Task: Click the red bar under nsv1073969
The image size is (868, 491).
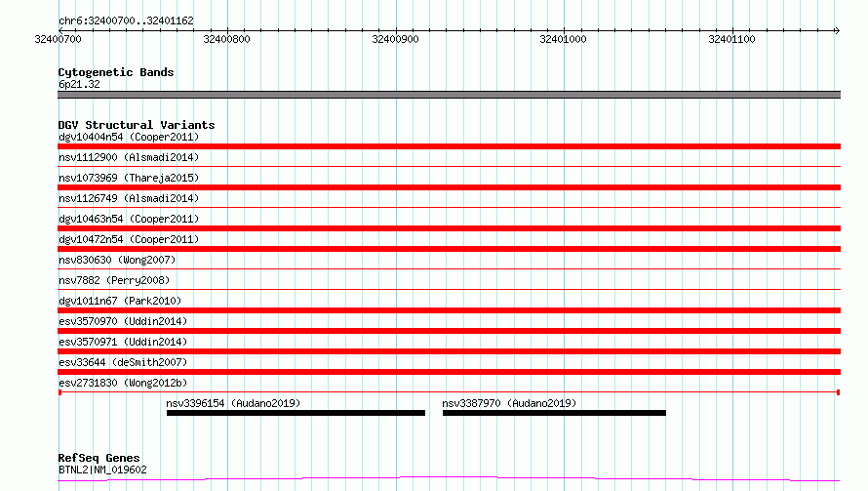Action: coord(449,187)
